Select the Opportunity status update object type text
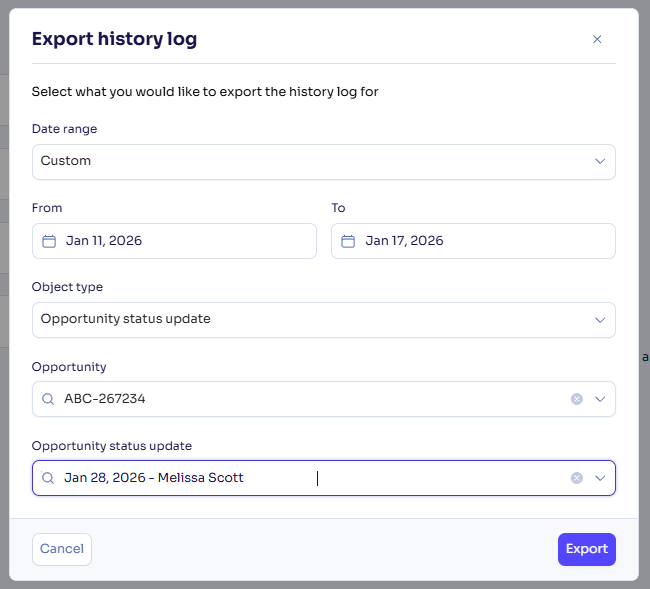This screenshot has width=650, height=589. tap(125, 320)
